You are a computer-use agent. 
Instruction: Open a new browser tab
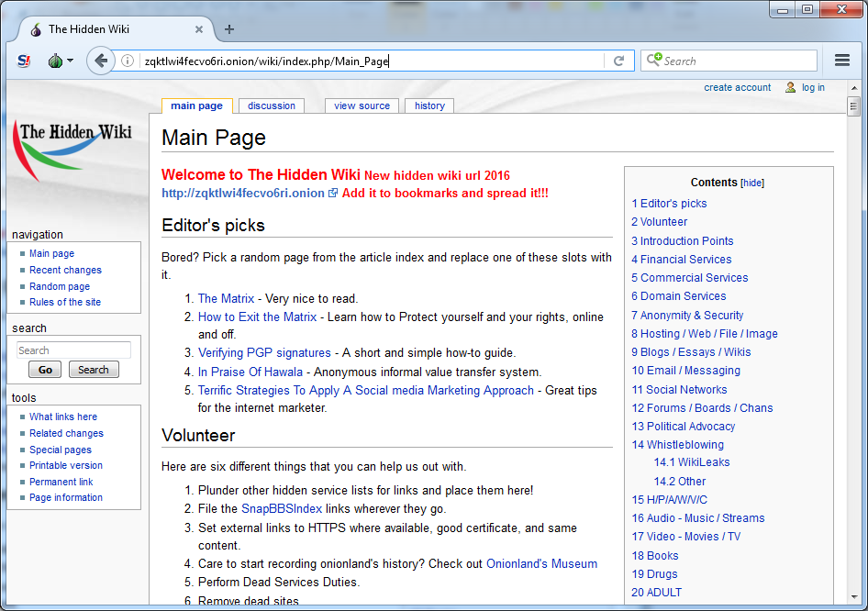(x=229, y=29)
